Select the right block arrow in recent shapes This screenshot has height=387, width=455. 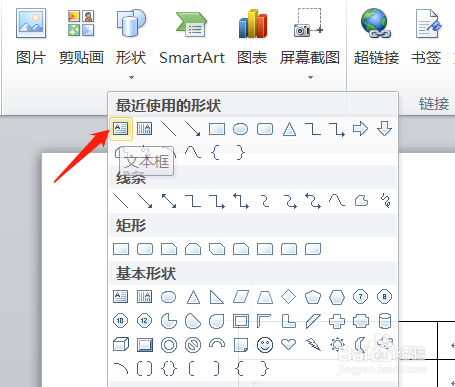[361, 129]
